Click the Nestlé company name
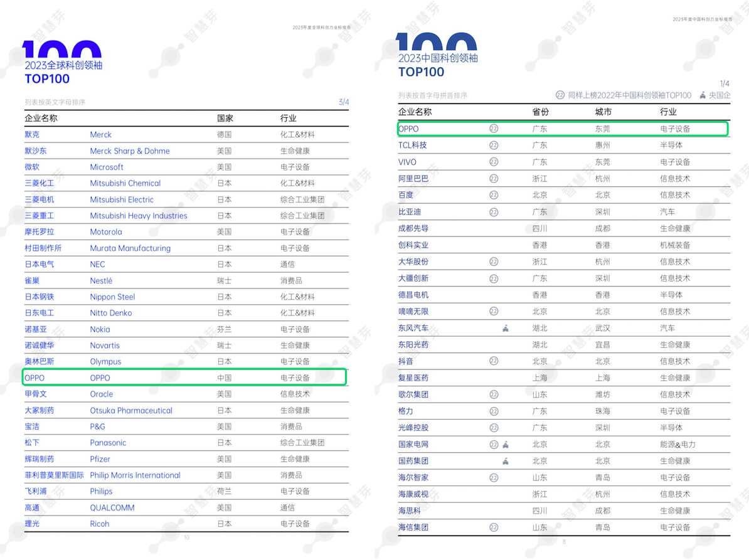Viewport: 749px width, 560px height. coord(101,281)
